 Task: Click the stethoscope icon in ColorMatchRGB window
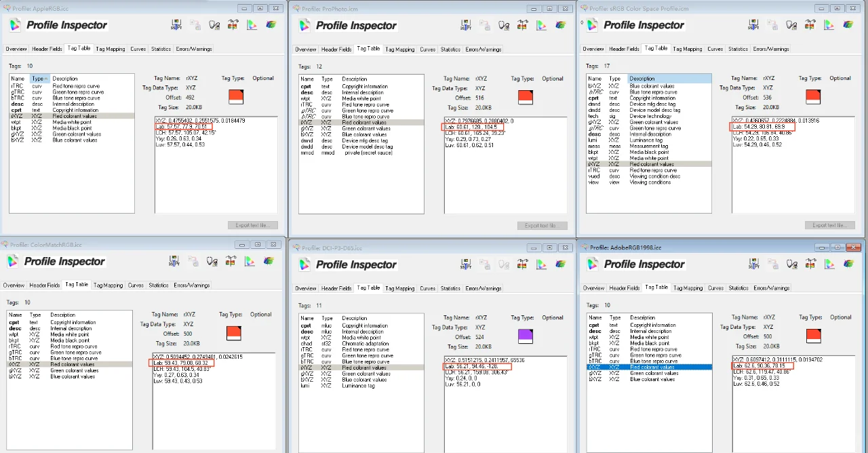tap(213, 261)
